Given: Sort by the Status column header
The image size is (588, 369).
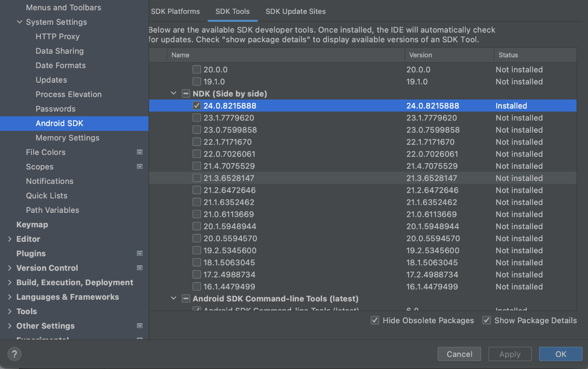Looking at the screenshot, I should coord(535,55).
